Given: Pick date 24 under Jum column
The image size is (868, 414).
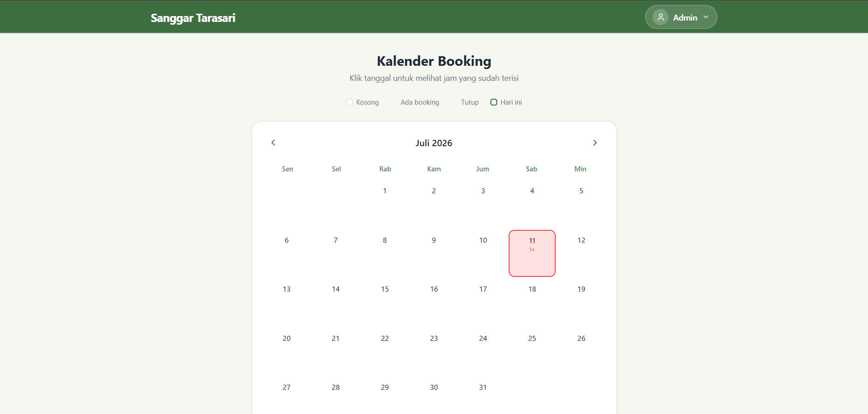Looking at the screenshot, I should click(x=483, y=352).
